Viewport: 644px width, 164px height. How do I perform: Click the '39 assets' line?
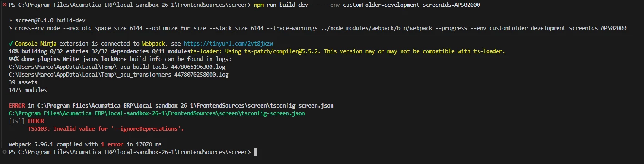[x=23, y=82]
